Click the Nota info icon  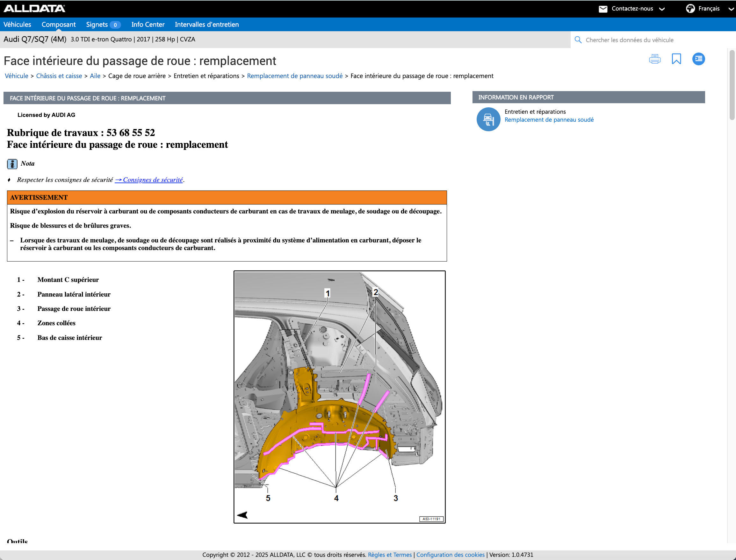(x=12, y=164)
